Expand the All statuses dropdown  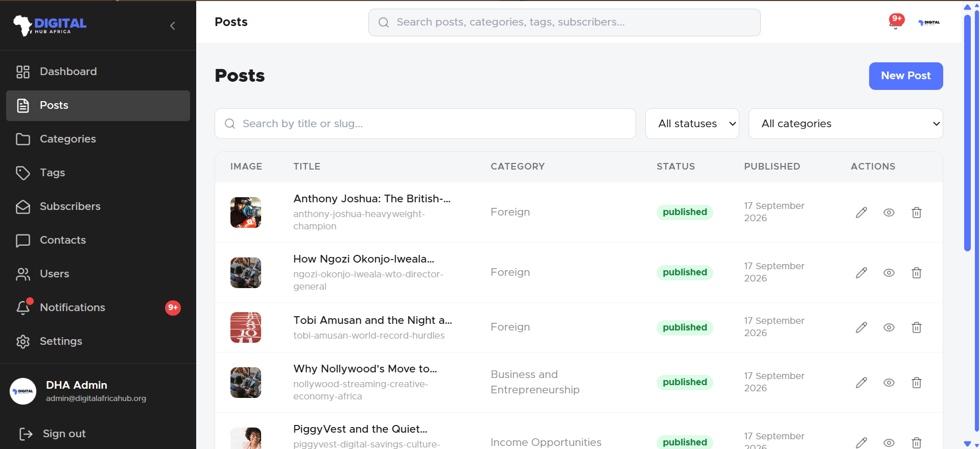tap(692, 124)
